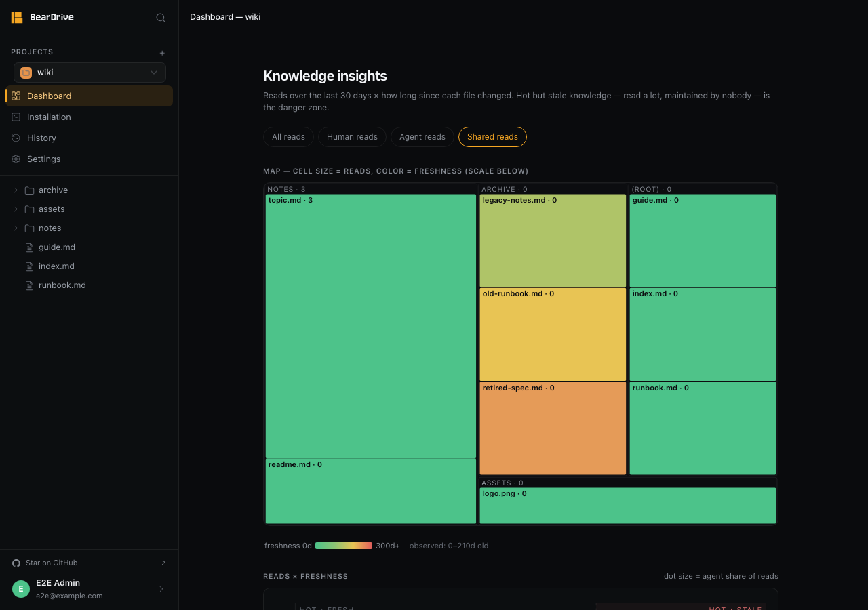
Task: Click the notes folder icon
Action: pos(30,228)
